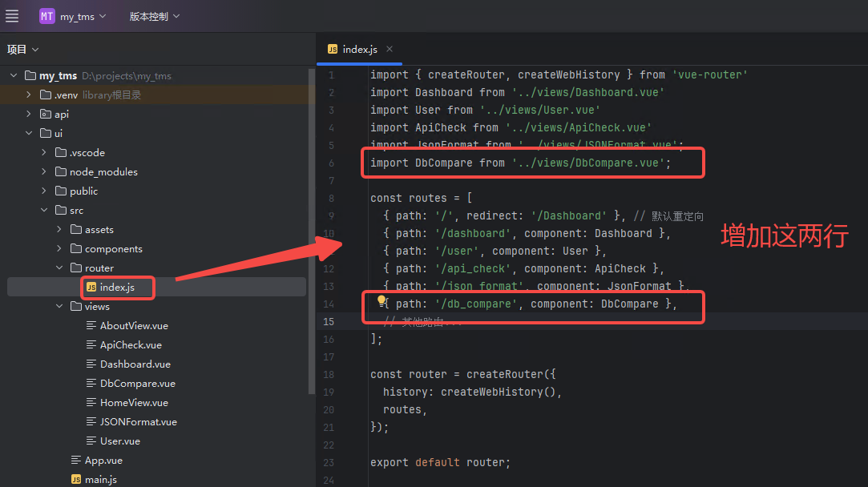
Task: Click the JS icon of index.js in tree
Action: pyautogui.click(x=91, y=288)
